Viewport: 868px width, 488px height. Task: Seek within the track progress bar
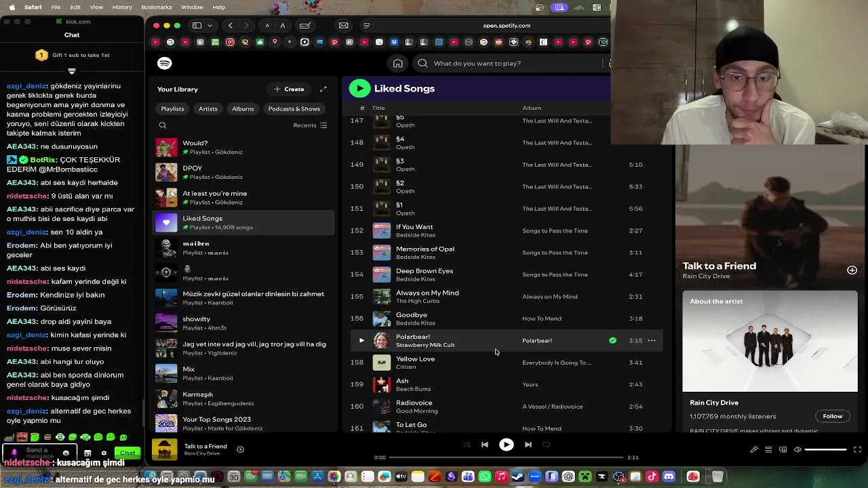tap(506, 457)
